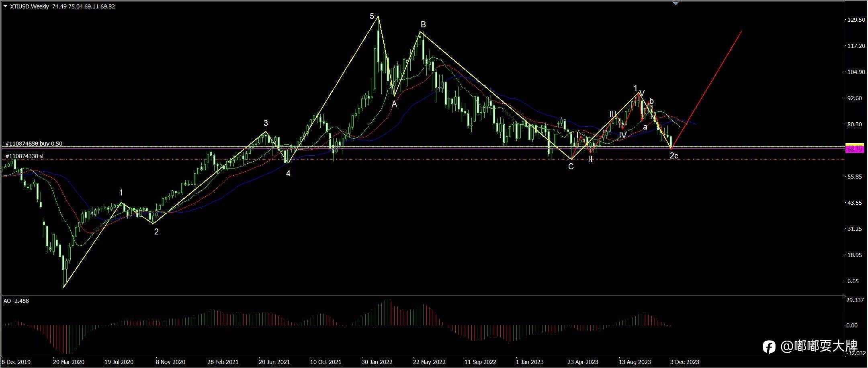This screenshot has height=368, width=868.
Task: Select the 2c wave label
Action: pos(674,156)
